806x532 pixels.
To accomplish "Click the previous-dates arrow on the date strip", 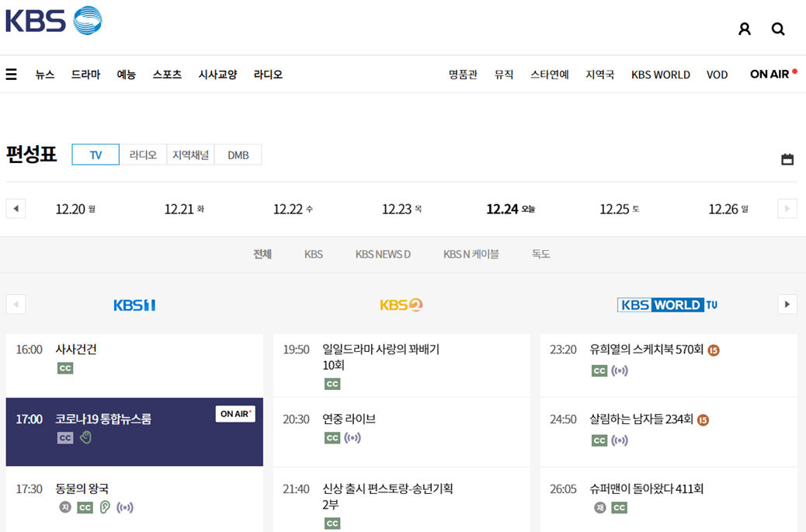I will point(16,208).
